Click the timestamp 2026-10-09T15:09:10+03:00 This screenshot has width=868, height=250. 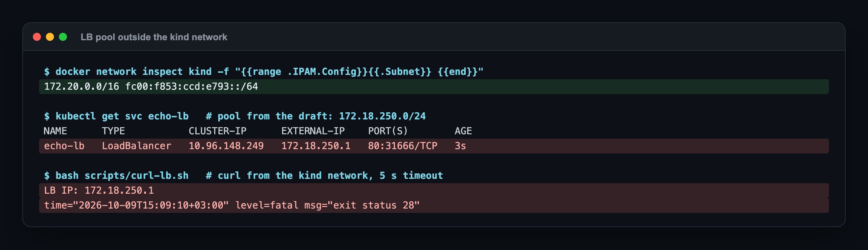tap(151, 205)
